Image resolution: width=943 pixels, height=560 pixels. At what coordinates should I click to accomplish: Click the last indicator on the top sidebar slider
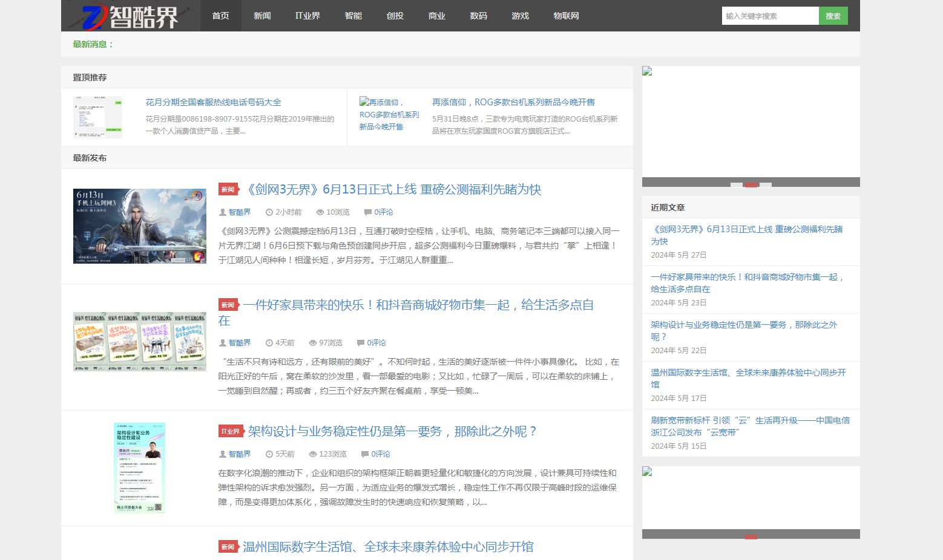click(766, 184)
